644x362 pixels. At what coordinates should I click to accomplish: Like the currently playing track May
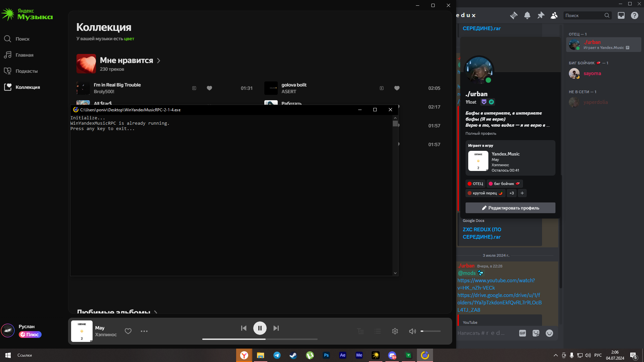(x=128, y=331)
